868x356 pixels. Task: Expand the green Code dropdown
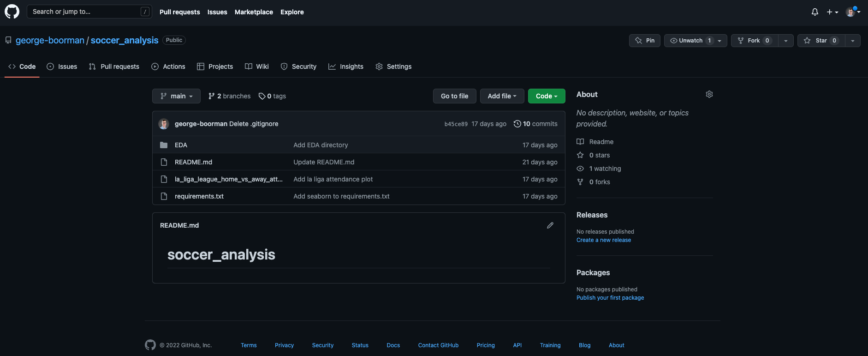tap(546, 96)
